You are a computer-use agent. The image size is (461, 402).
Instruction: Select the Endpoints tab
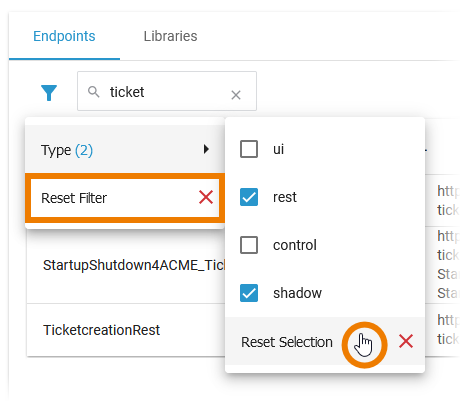(x=64, y=36)
